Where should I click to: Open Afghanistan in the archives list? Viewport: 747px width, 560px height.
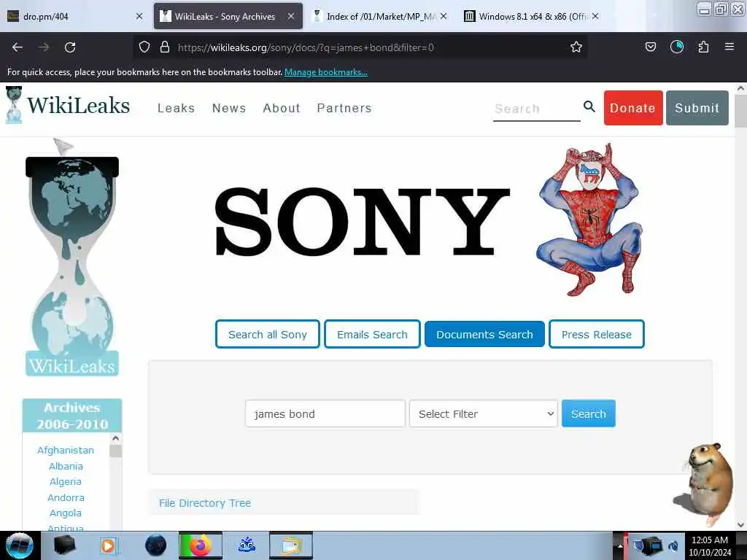coord(66,450)
